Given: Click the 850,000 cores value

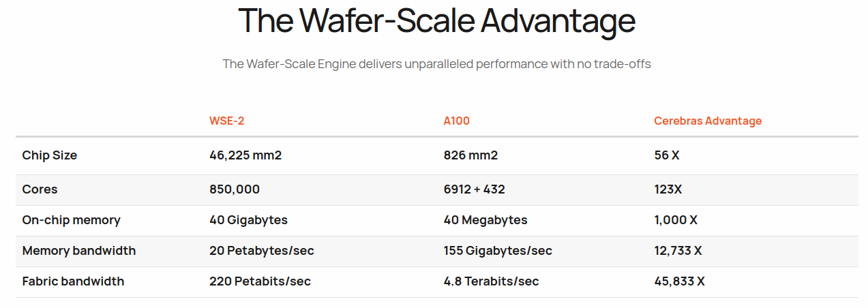Looking at the screenshot, I should 235,189.
